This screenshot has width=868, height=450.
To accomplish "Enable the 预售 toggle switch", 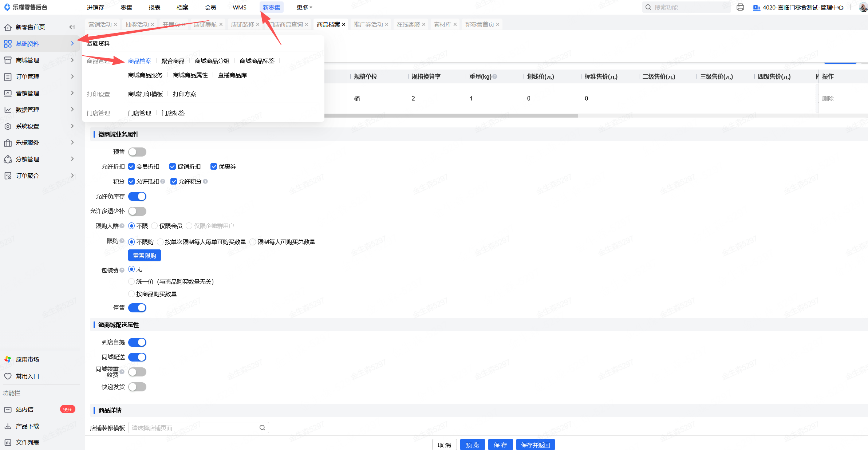I will [137, 152].
